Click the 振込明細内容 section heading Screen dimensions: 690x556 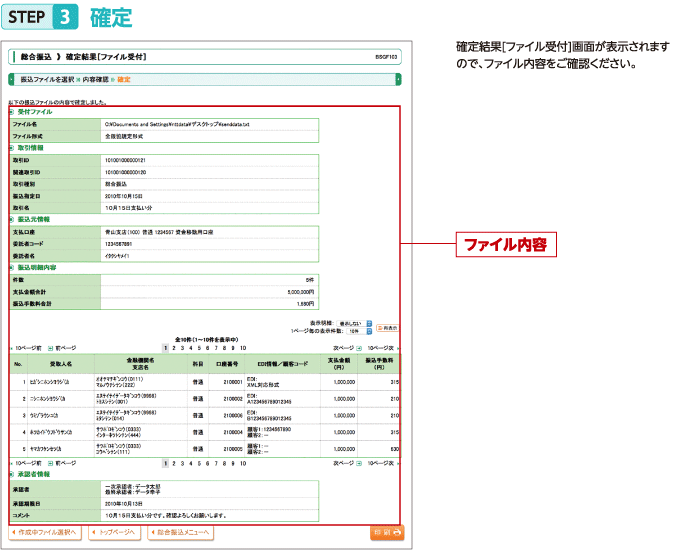(37, 267)
